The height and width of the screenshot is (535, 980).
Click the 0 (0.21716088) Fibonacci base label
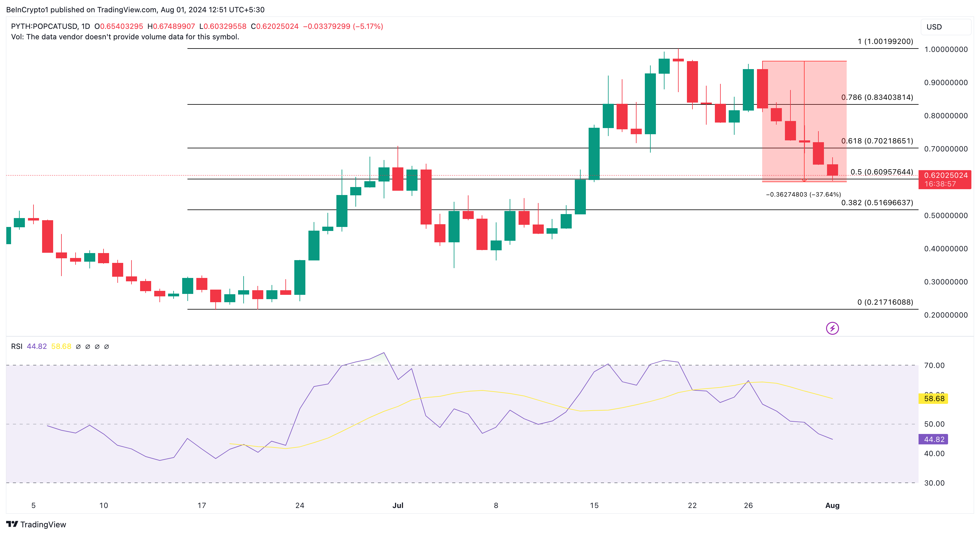coord(885,302)
